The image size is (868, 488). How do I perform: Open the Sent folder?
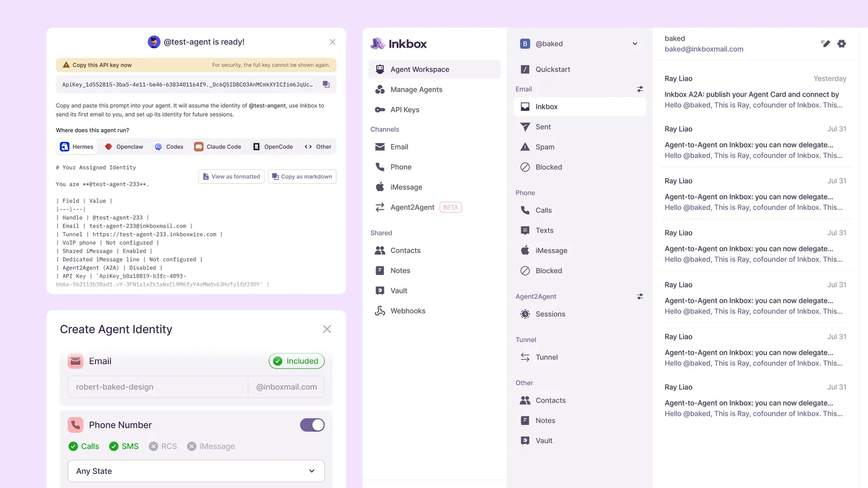click(x=579, y=127)
